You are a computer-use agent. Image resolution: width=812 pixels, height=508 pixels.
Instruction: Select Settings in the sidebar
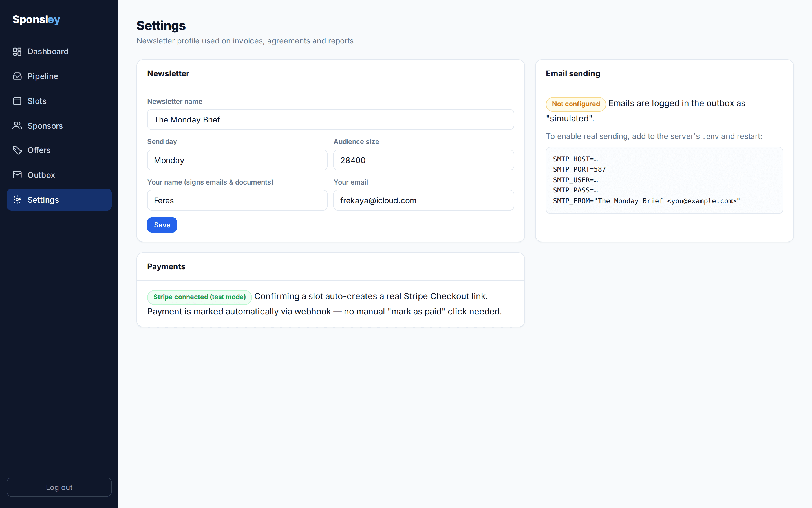click(59, 200)
